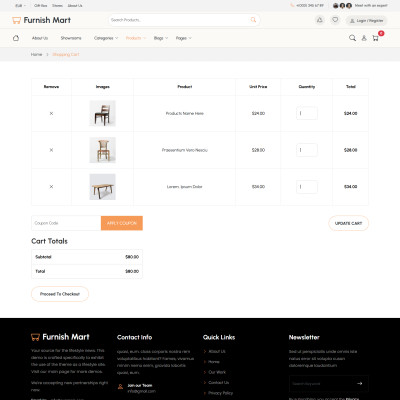The image size is (400, 400).
Task: Click the Update Cart button
Action: pos(348,223)
